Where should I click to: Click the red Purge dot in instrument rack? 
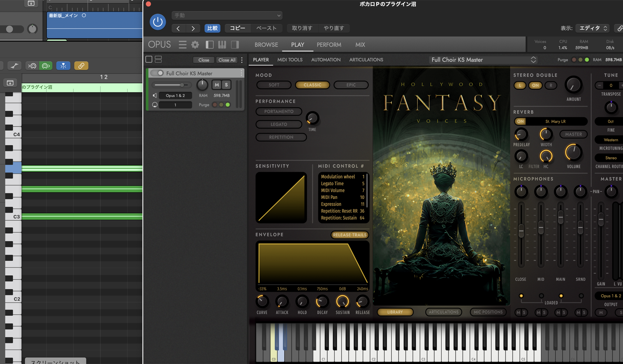(215, 105)
